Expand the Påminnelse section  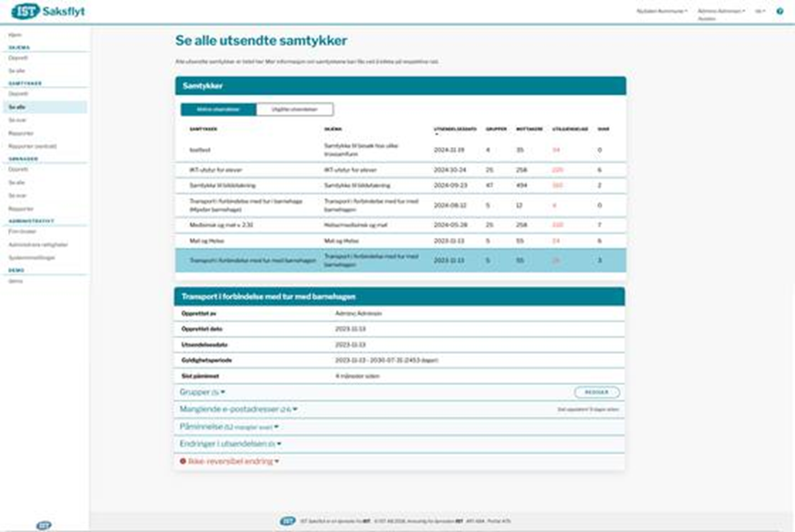(228, 427)
